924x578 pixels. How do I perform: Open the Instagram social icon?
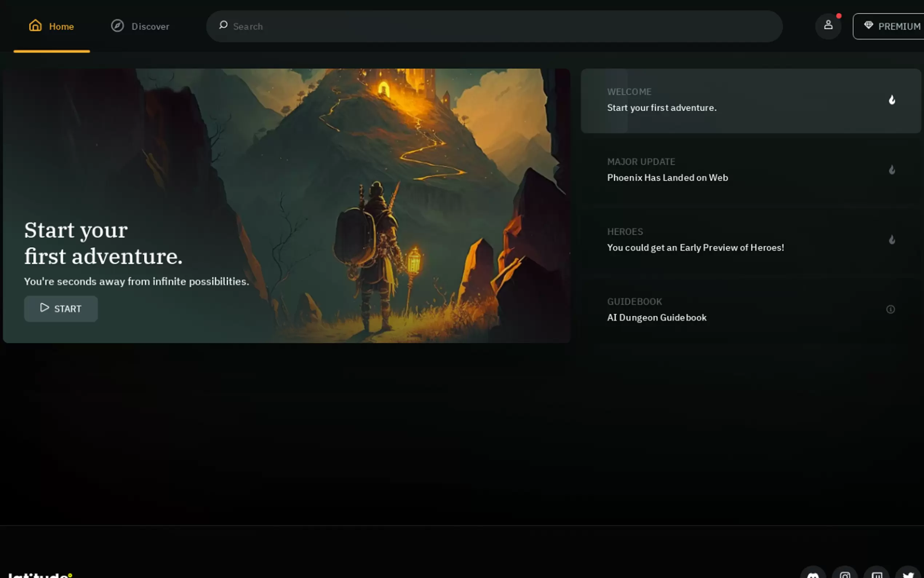845,574
